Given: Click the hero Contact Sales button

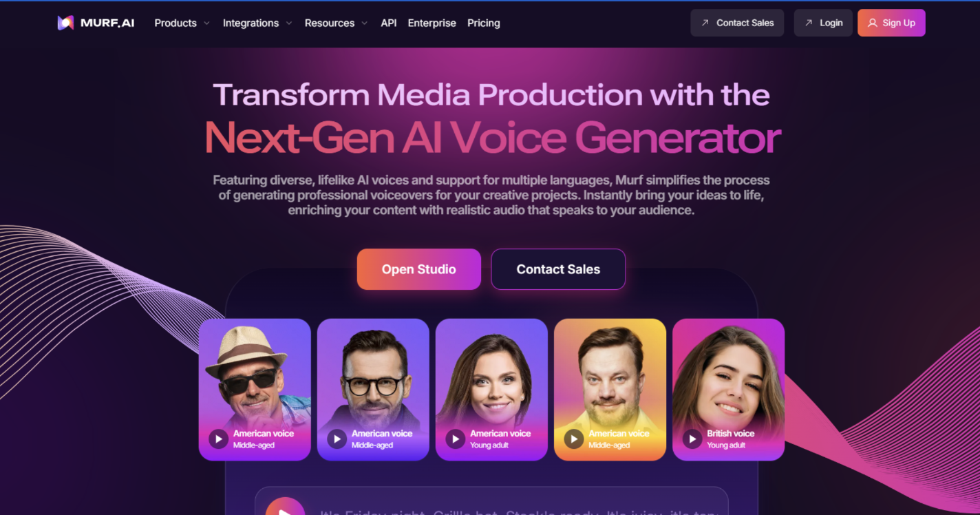Looking at the screenshot, I should pos(558,269).
